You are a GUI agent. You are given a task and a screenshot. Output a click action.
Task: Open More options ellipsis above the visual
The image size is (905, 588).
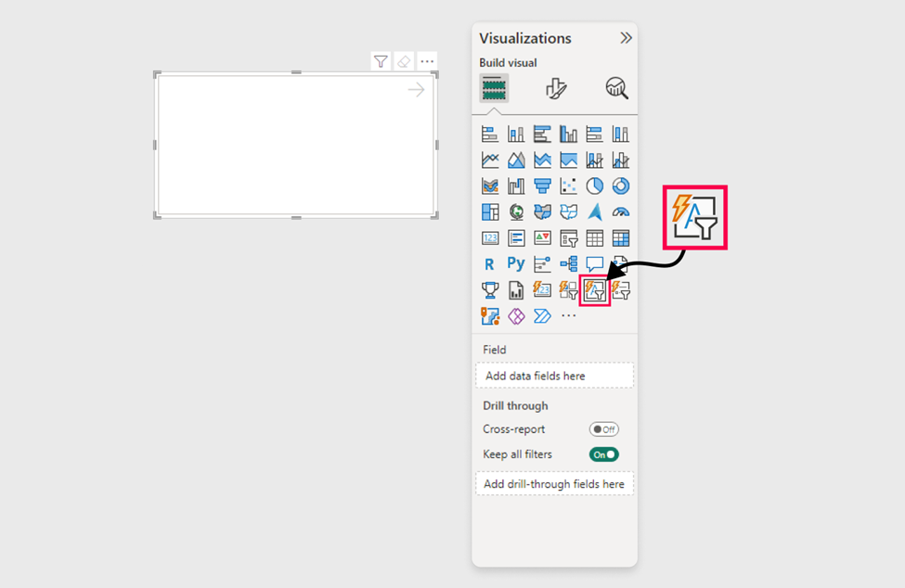(x=427, y=61)
